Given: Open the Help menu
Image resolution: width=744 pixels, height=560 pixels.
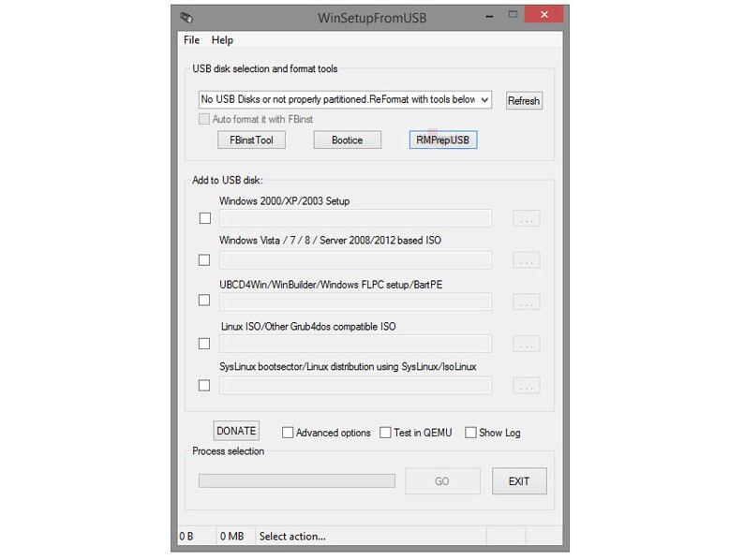Looking at the screenshot, I should click(222, 40).
